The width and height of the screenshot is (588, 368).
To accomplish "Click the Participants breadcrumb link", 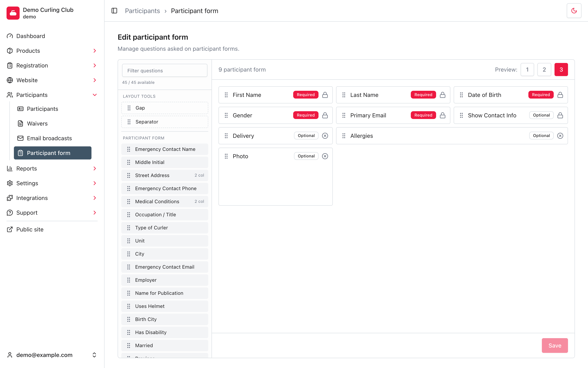I will [142, 11].
